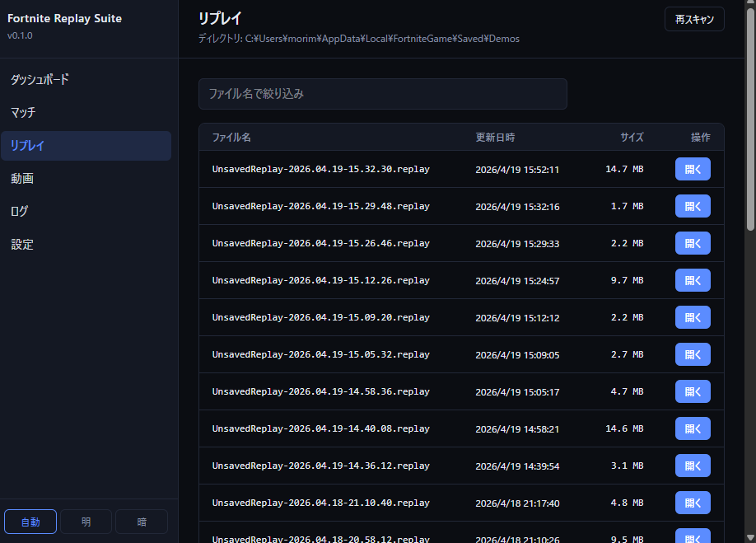
Task: Click the 更新日時 column header
Action: pos(495,138)
